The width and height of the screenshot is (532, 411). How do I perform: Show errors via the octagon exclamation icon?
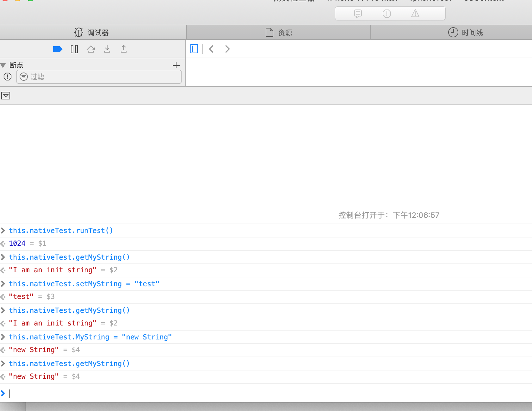click(x=387, y=14)
